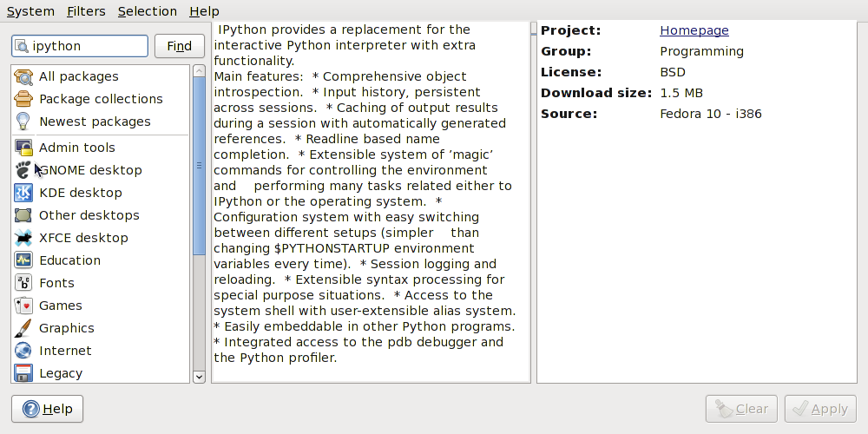This screenshot has height=434, width=868.
Task: Click the search field magnifier dropdown icon
Action: pyautogui.click(x=23, y=46)
